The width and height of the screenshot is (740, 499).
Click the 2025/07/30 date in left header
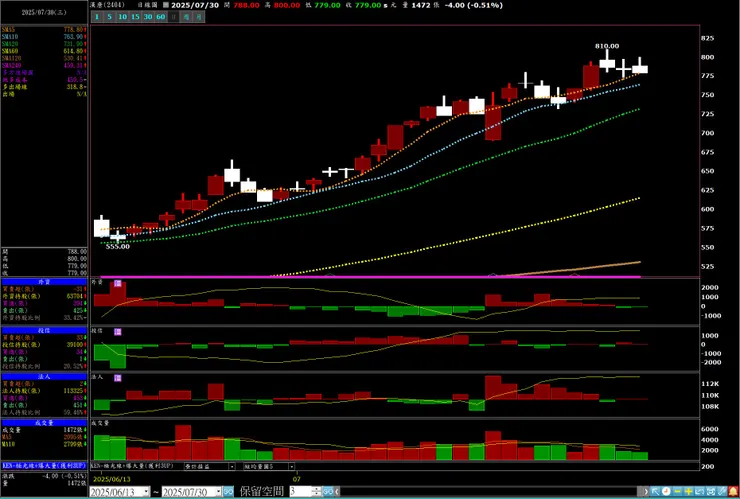click(44, 12)
